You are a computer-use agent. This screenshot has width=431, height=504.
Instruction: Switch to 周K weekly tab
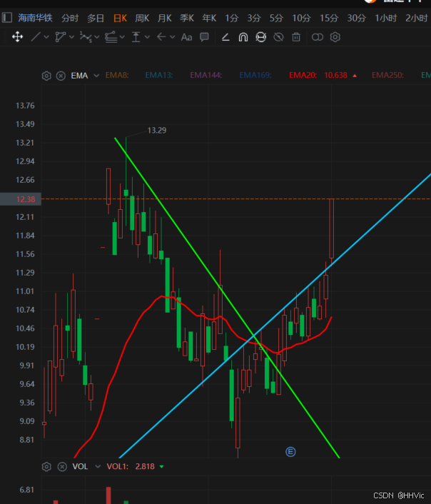pyautogui.click(x=142, y=18)
